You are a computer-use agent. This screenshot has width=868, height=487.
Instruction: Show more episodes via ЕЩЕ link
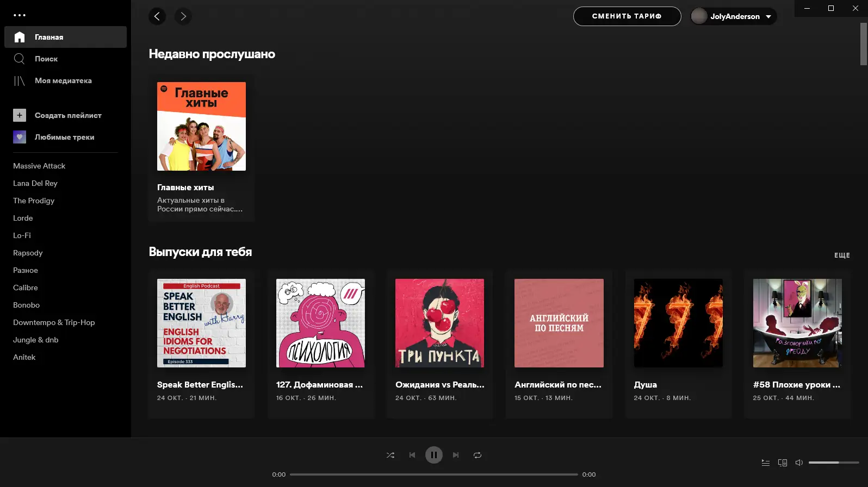pos(842,255)
